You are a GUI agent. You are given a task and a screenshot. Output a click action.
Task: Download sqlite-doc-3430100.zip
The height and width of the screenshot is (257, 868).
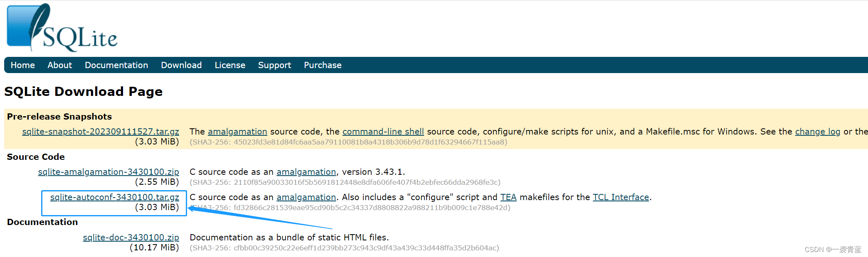(131, 237)
